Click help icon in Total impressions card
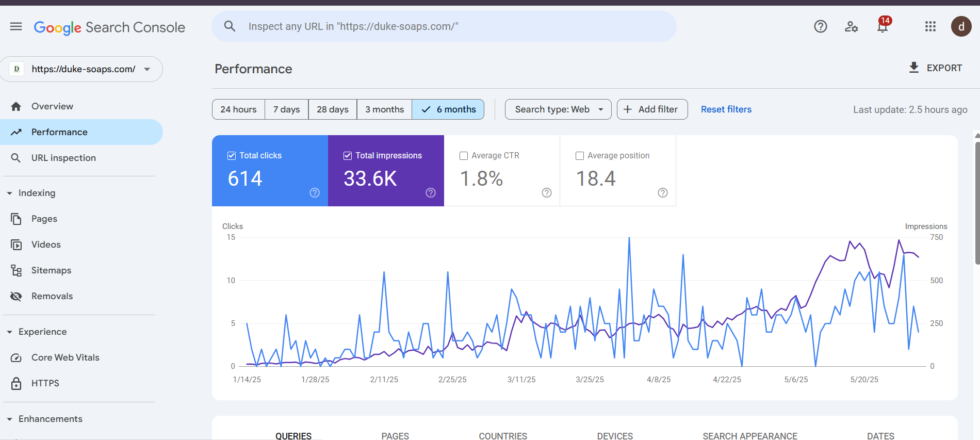The height and width of the screenshot is (440, 980). (431, 192)
